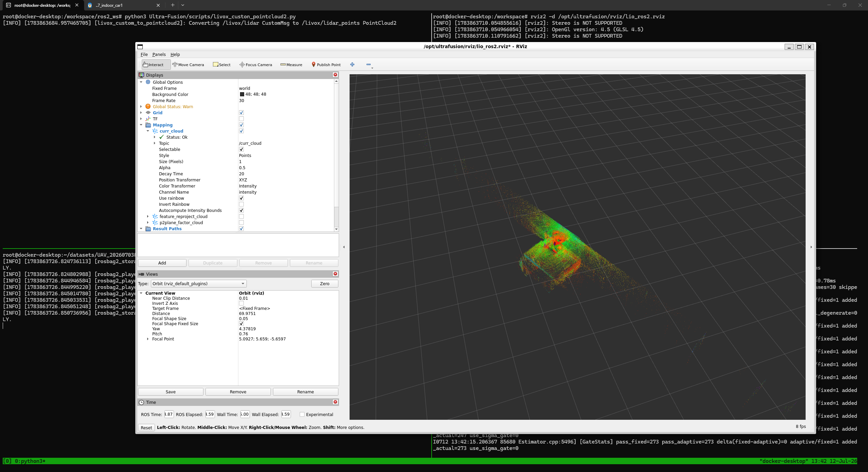Open terminal tab list dropdown arrow
868x472 pixels.
[183, 5]
